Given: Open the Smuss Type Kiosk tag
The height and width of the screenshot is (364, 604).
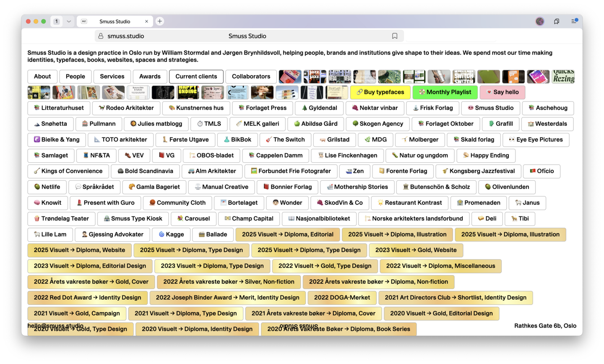Looking at the screenshot, I should pyautogui.click(x=133, y=218).
